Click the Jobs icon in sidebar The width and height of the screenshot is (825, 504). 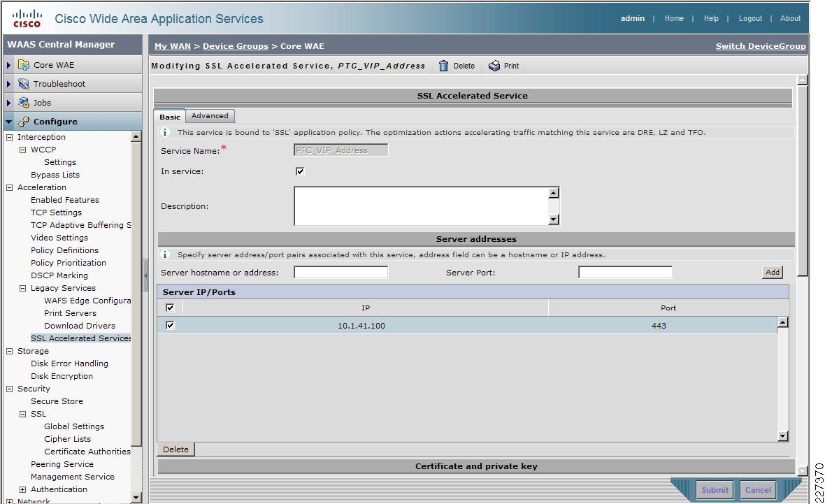coord(24,103)
